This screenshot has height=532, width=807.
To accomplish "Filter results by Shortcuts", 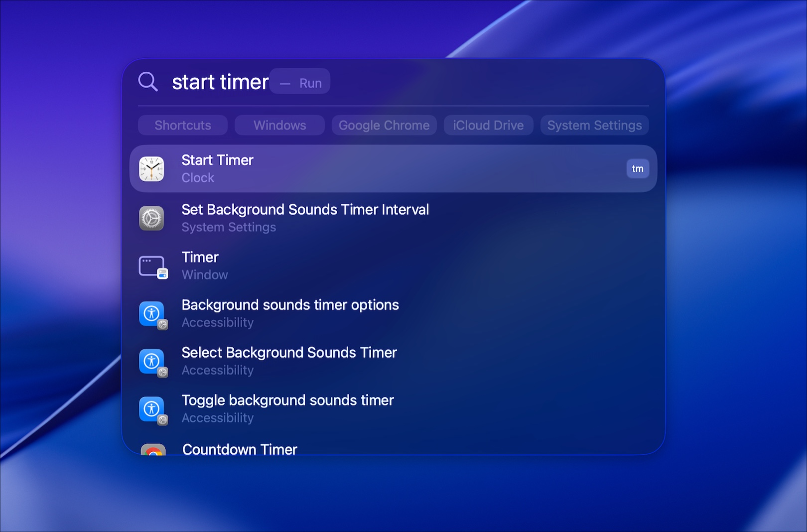I will (182, 125).
